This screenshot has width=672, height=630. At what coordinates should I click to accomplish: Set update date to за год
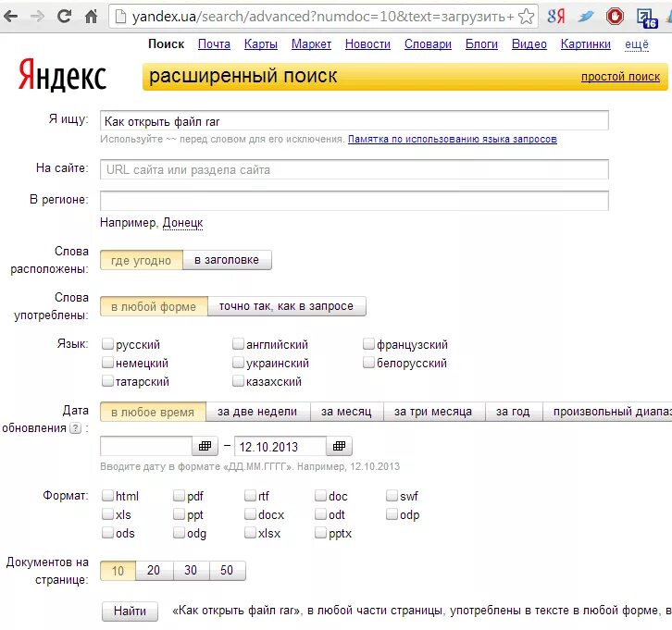click(513, 412)
